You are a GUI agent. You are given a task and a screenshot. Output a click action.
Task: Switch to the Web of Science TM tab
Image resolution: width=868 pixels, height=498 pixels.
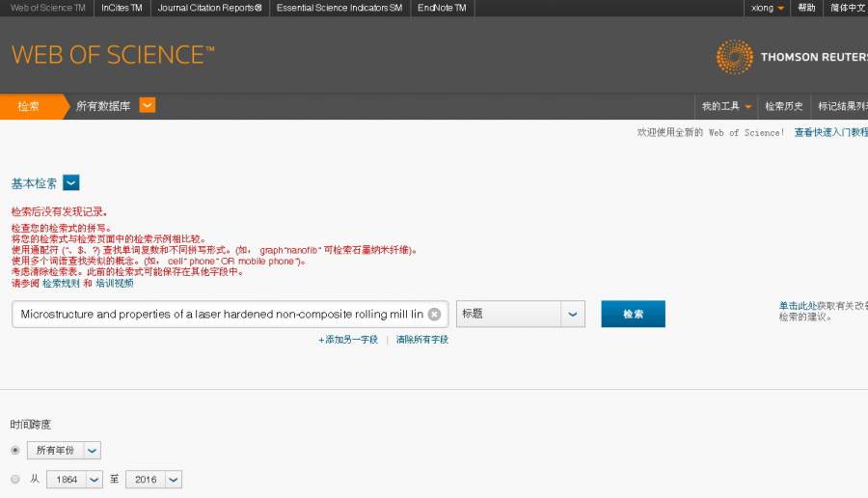pos(47,8)
